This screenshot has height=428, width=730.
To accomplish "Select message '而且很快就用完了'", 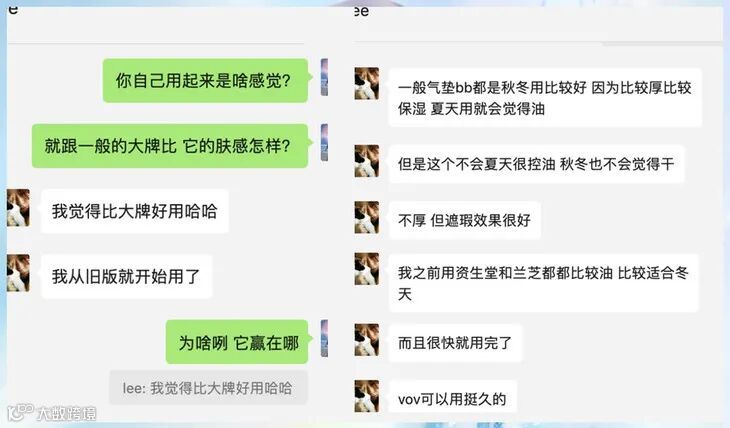I will coord(455,343).
